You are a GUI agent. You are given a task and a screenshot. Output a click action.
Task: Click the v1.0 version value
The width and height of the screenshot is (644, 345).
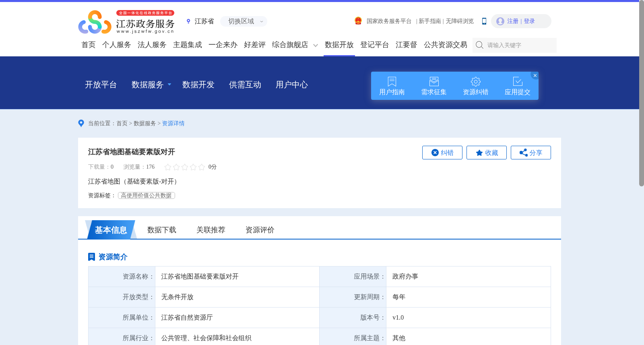[x=398, y=318]
